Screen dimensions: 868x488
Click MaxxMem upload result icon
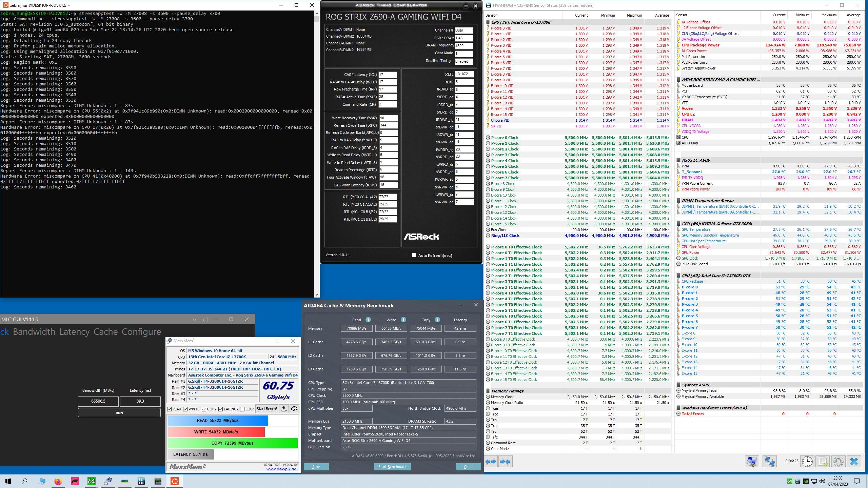pos(284,409)
